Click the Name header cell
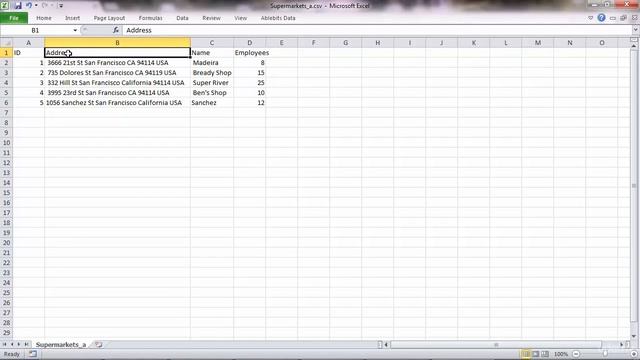The width and height of the screenshot is (640, 360). [x=212, y=53]
